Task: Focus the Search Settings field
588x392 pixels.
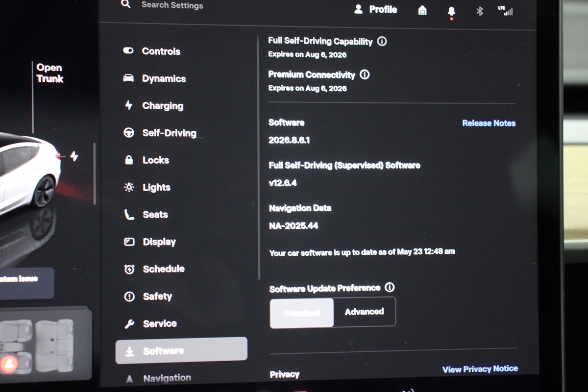Action: (x=172, y=5)
